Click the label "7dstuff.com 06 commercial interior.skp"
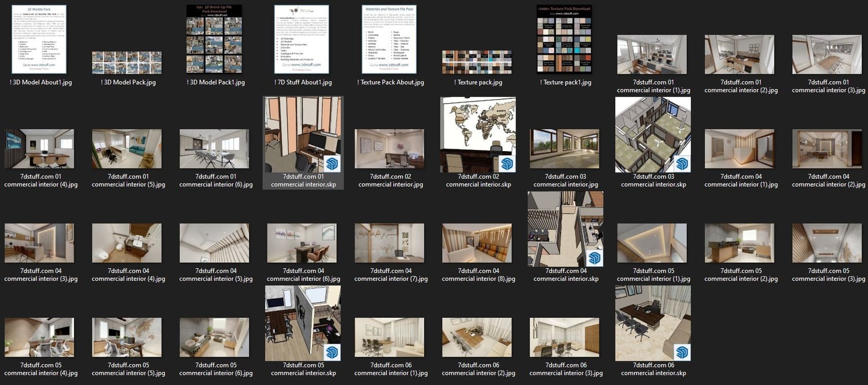Viewport: 868px width, 385px height. [x=653, y=369]
